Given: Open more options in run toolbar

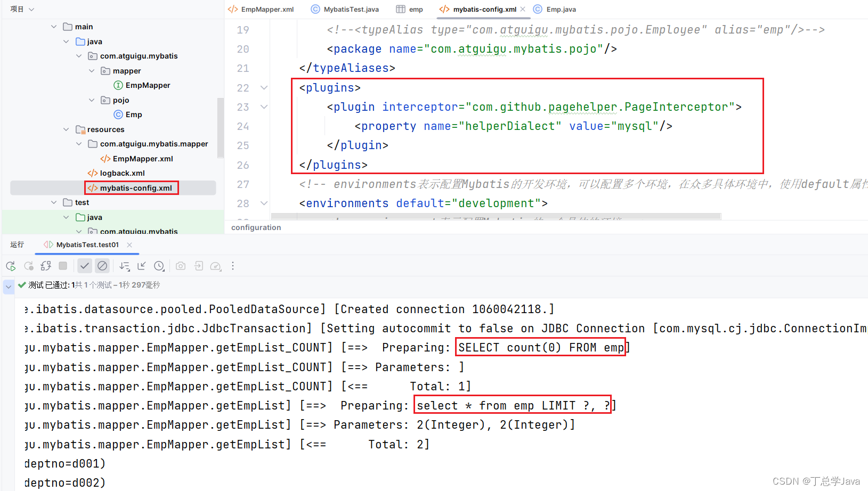Looking at the screenshot, I should click(x=233, y=266).
